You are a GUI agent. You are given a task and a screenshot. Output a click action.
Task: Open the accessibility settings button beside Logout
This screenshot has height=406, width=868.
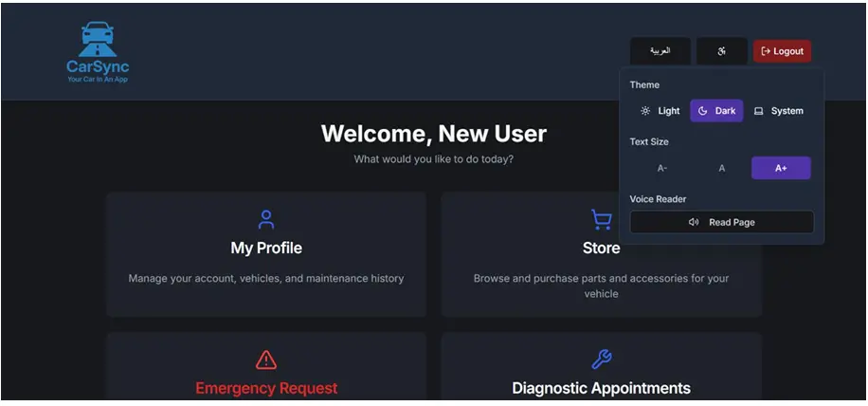click(721, 51)
